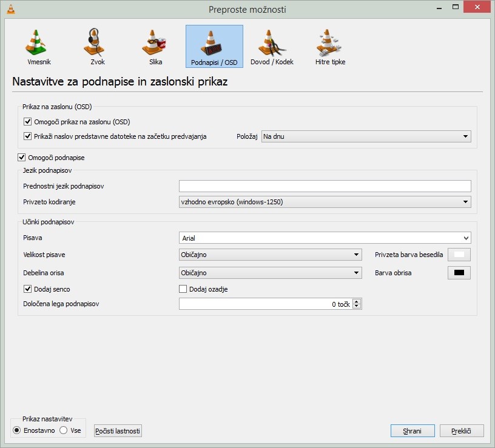
Task: Toggle Omogoči prikaz na zaslonu (OSD) checkbox
Action: (x=28, y=122)
